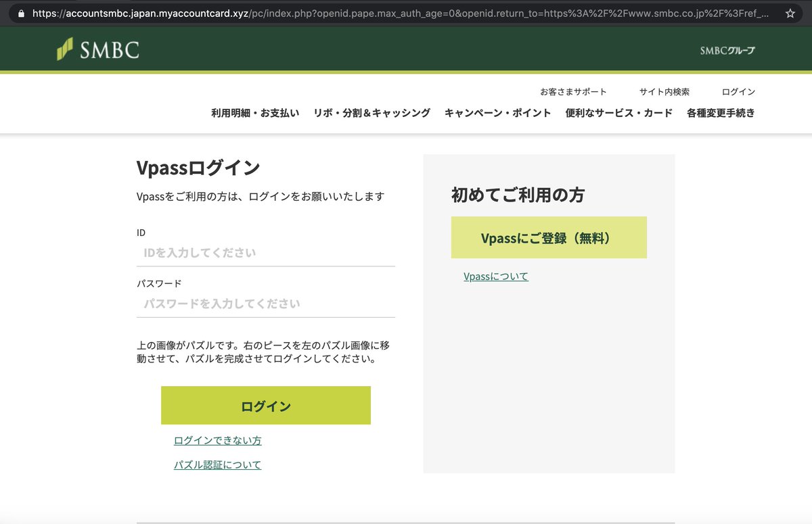The height and width of the screenshot is (524, 812).
Task: Click the browser address bar URL
Action: (400, 13)
